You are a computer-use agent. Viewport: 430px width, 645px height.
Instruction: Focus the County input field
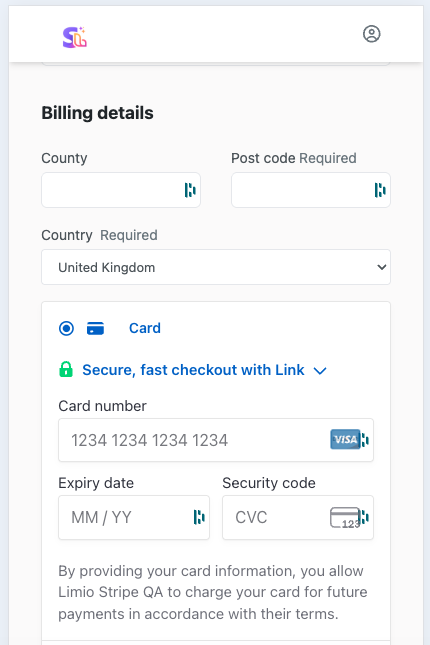click(121, 190)
